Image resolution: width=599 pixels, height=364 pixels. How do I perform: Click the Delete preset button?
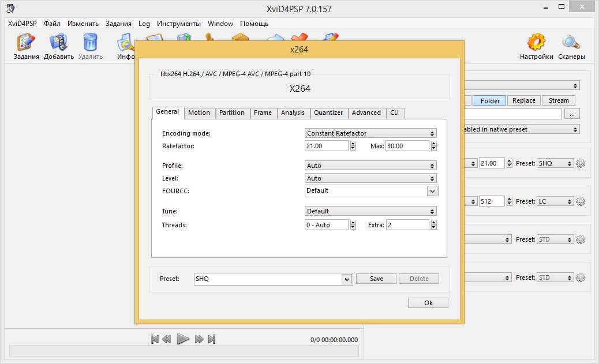(419, 279)
